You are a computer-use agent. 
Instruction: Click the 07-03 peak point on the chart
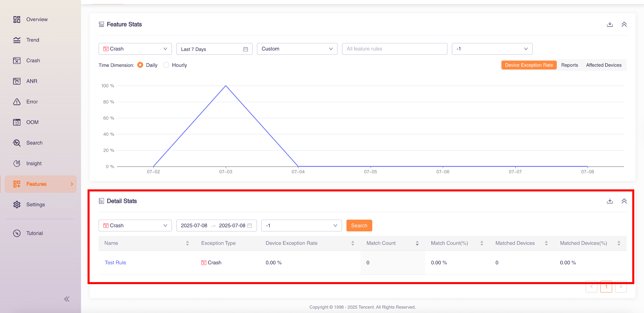(x=226, y=86)
